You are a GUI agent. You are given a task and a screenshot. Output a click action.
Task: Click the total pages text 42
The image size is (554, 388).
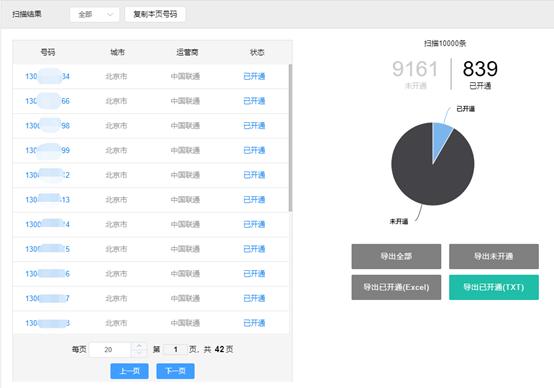(219, 349)
